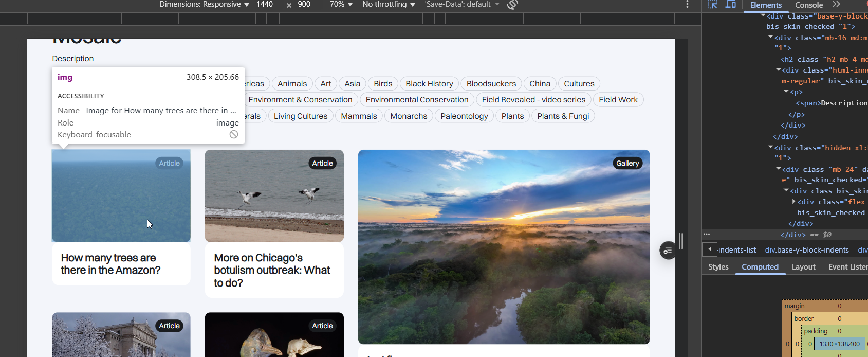Image resolution: width=868 pixels, height=357 pixels.
Task: Select the Black History topic tag
Action: point(429,84)
